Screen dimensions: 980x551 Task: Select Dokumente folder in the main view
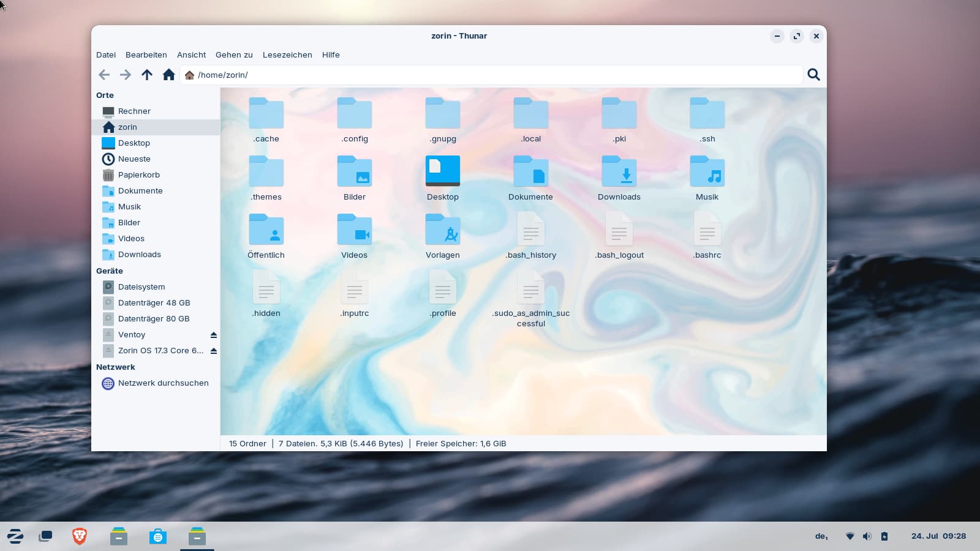click(531, 178)
